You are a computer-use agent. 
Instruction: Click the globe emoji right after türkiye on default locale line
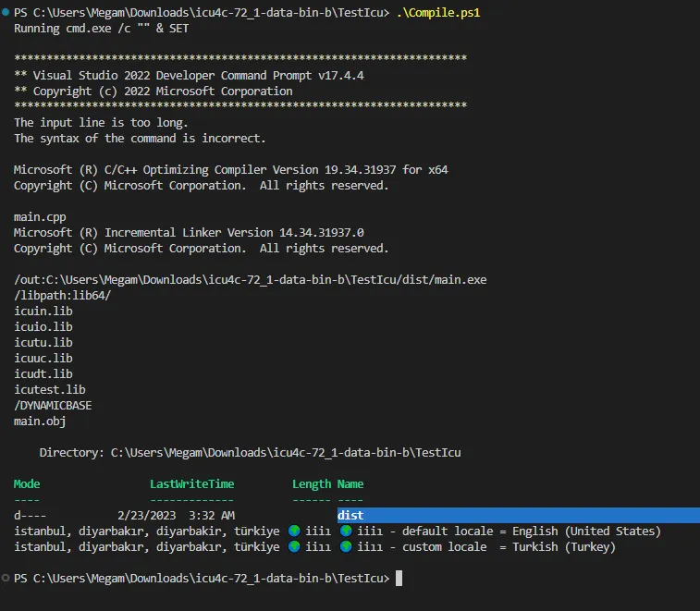point(294,532)
